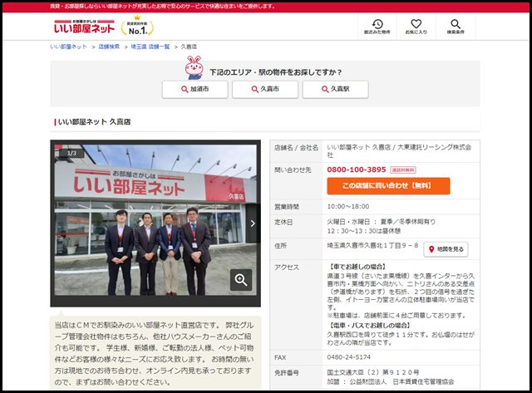This screenshot has height=393, width=532.
Task: Click the 免許番号 row label
Action: point(287,373)
